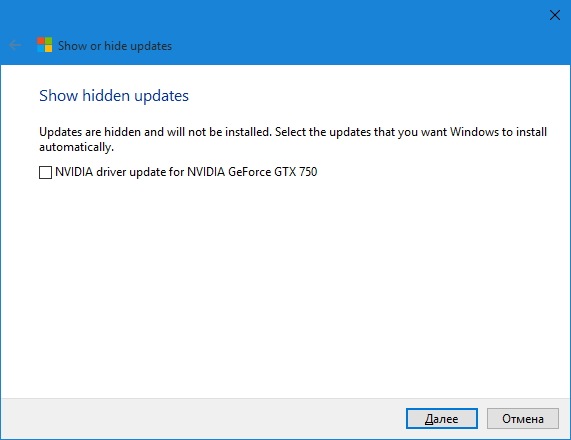Dismiss the dialog with the X icon
Viewport: 571px width, 440px height.
(555, 15)
